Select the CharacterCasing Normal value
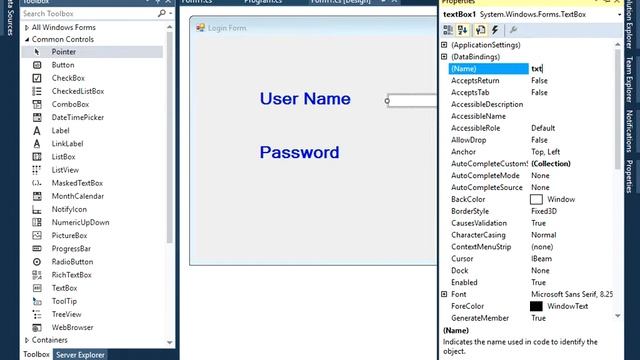 (543, 235)
